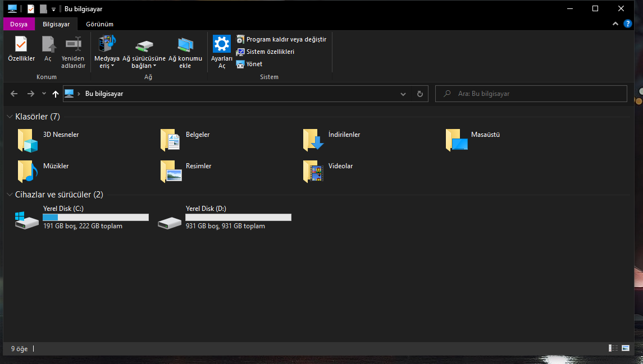This screenshot has width=643, height=364.
Task: Click '931 GB boş, 931 GB toplam' text
Action: pos(225,226)
